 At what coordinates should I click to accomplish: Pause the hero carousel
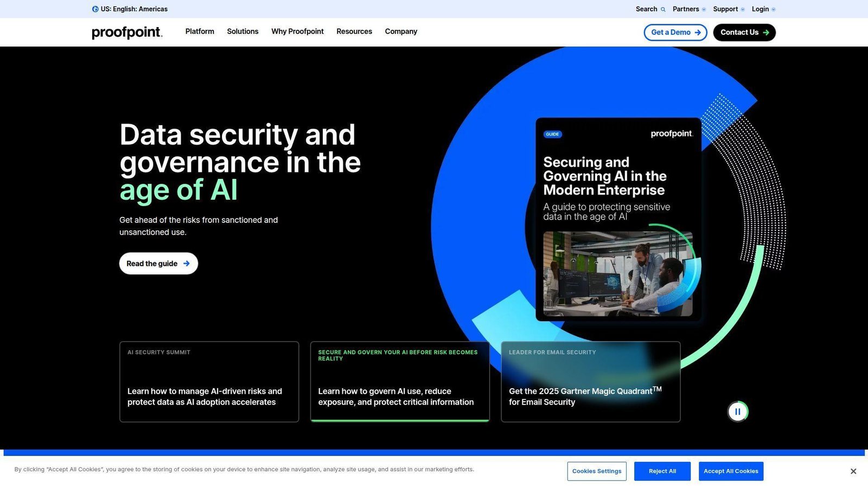point(738,412)
